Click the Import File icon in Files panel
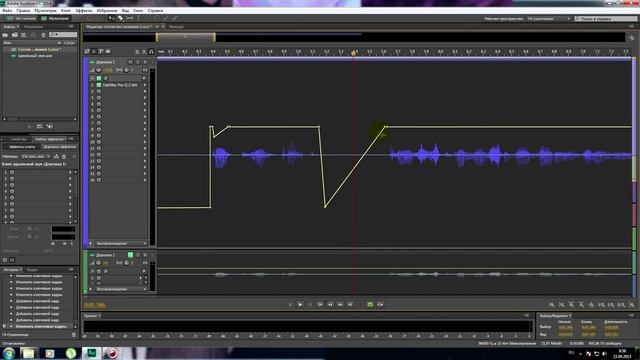This screenshot has height=360, width=640. click(15, 35)
